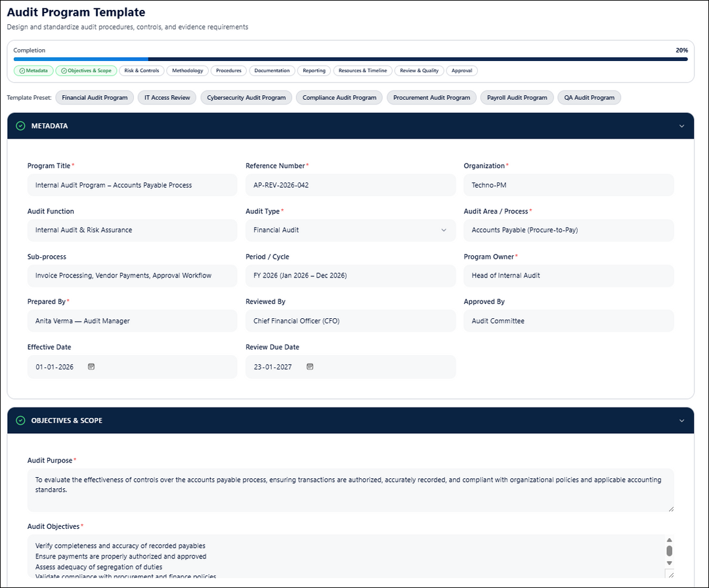Click Audit Objectives scrollbar up arrow
This screenshot has width=709, height=588.
click(669, 540)
